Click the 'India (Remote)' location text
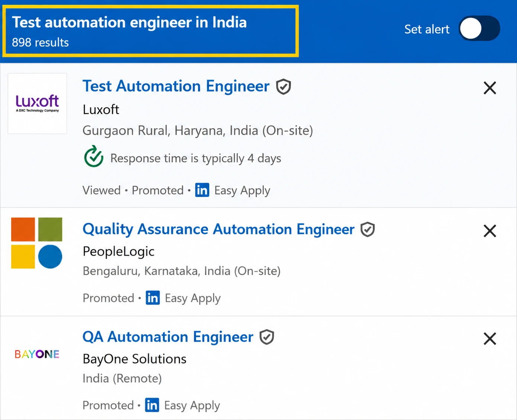517x420 pixels. pyautogui.click(x=122, y=378)
